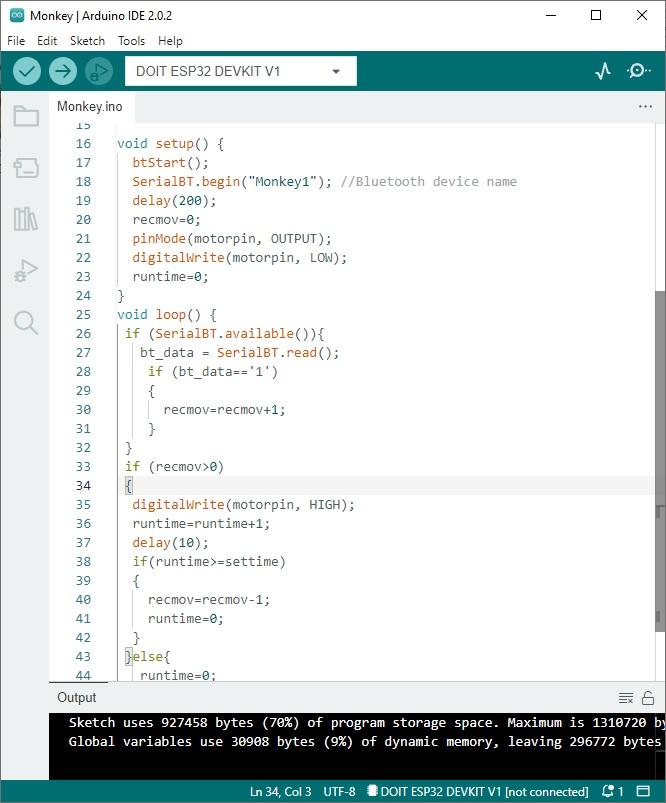Viewport: 666px width, 803px height.
Task: Click if(runtime>=settime) line
Action: [209, 562]
